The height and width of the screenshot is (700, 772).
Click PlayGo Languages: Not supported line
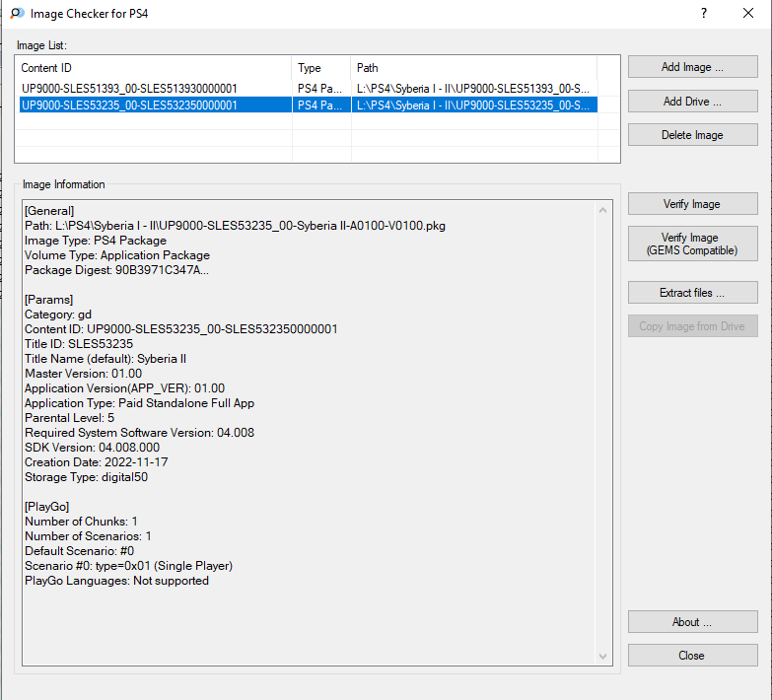point(116,580)
